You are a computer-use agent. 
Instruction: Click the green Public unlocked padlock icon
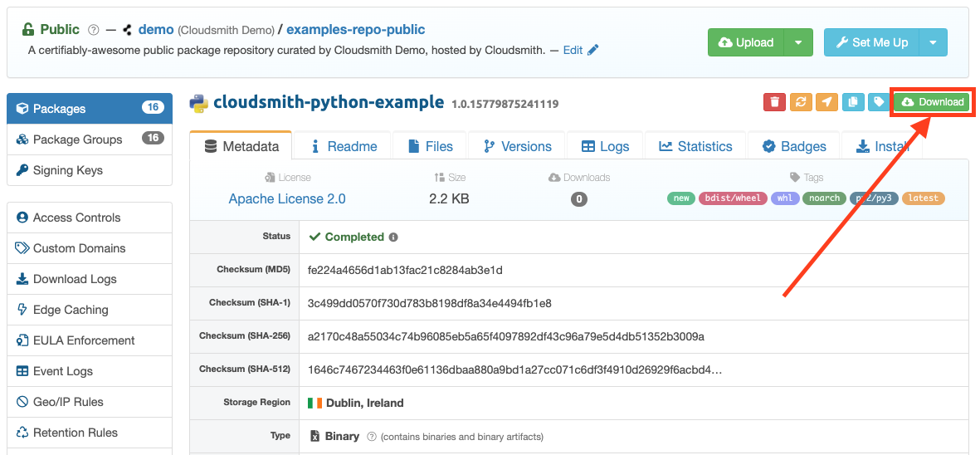[27, 29]
